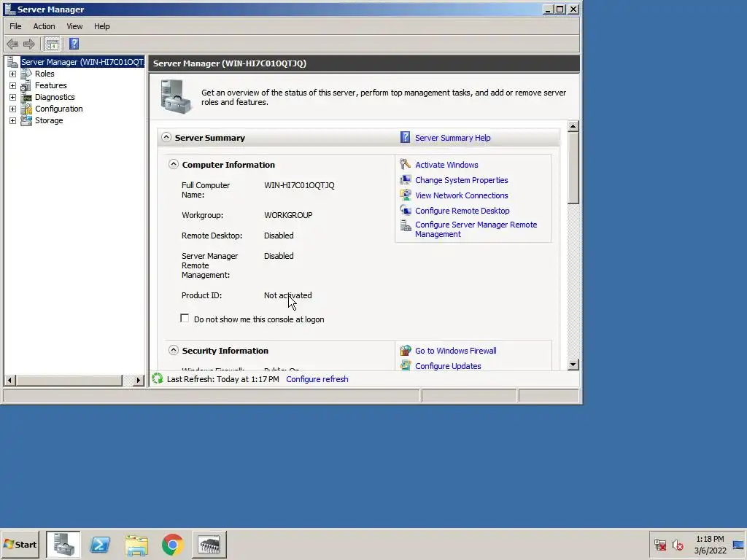Image resolution: width=747 pixels, height=560 pixels.
Task: Click the Activate Windows keys icon
Action: point(406,164)
